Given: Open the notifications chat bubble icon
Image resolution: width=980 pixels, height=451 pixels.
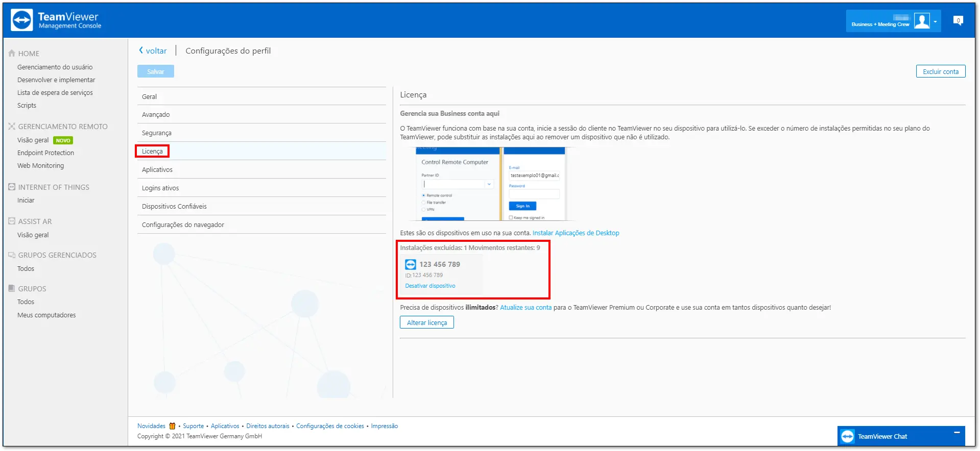Looking at the screenshot, I should click(x=958, y=20).
